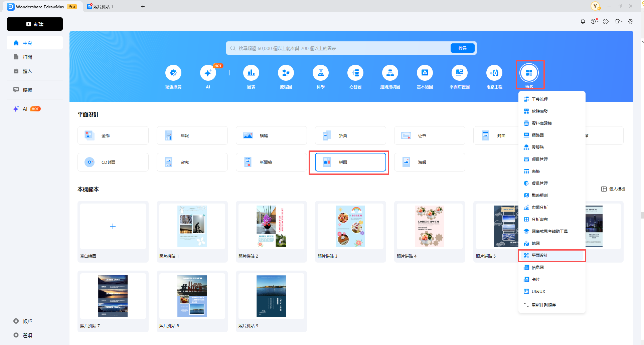Click the notification bell icon
The width and height of the screenshot is (644, 345).
click(x=583, y=21)
